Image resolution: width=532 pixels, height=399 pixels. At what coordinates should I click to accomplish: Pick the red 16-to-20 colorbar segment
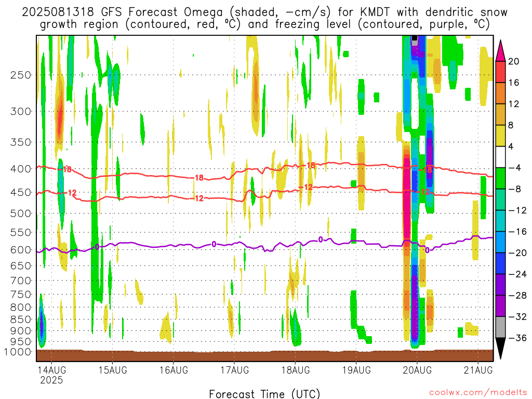click(500, 72)
